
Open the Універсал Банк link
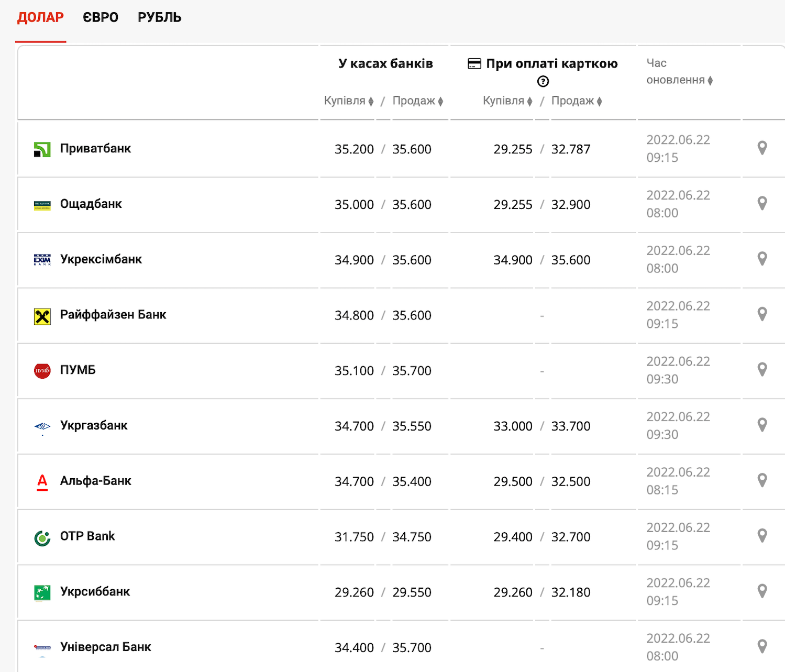(x=105, y=647)
